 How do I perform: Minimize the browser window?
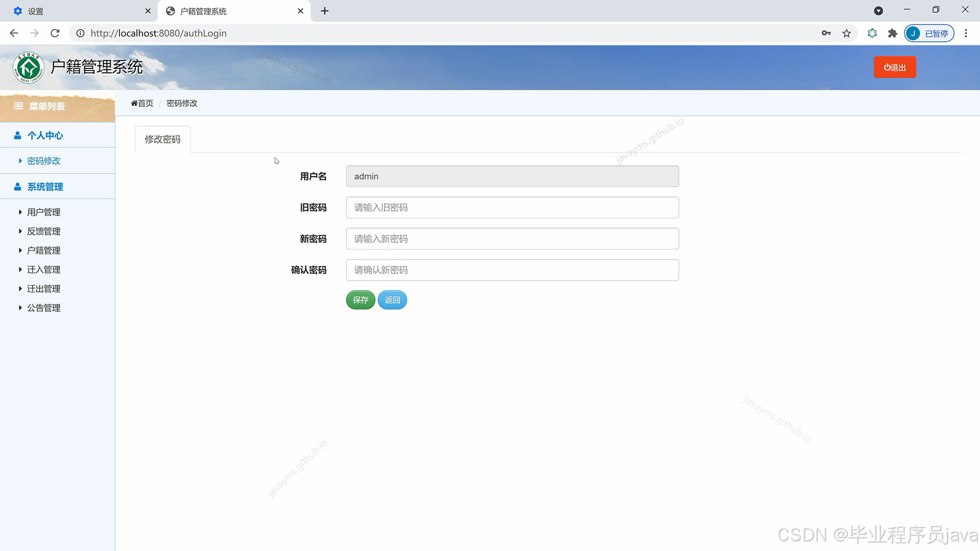(x=907, y=10)
